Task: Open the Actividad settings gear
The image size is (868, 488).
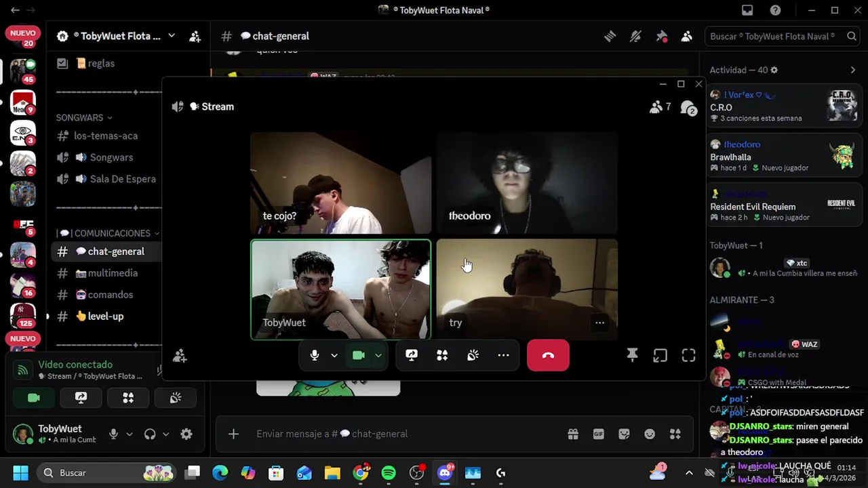Action: [x=774, y=70]
